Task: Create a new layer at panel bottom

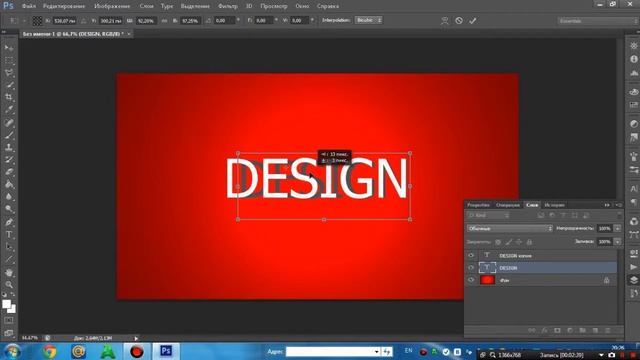Action: click(595, 330)
